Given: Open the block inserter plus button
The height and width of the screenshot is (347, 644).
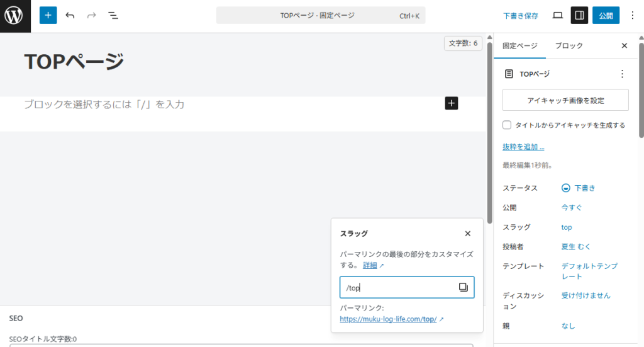Looking at the screenshot, I should point(48,15).
